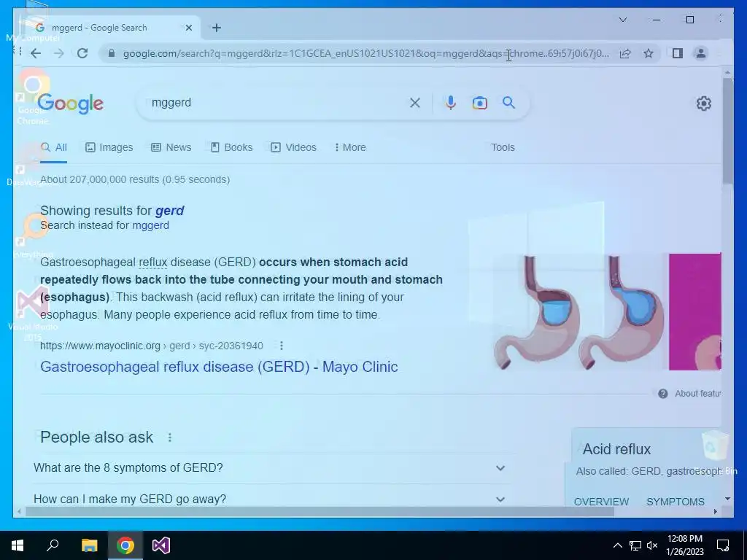This screenshot has width=747, height=560.
Task: Open the taskbar clock and date
Action: pos(684,545)
